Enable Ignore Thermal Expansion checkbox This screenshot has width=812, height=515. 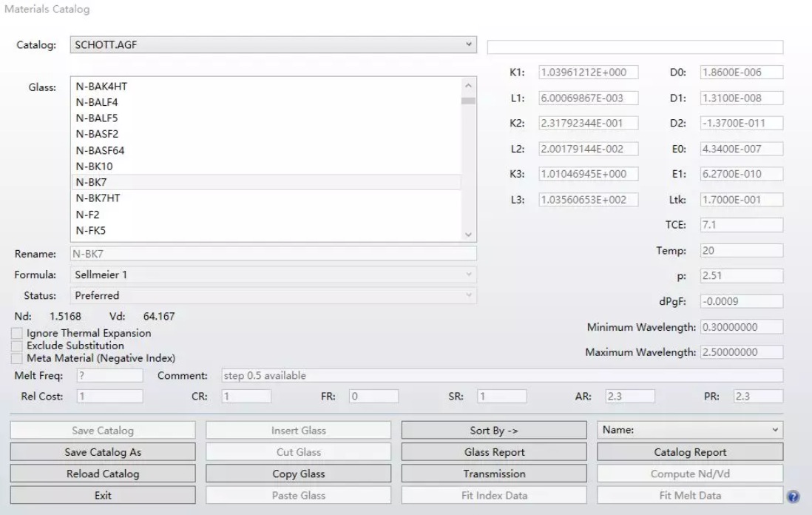[18, 334]
